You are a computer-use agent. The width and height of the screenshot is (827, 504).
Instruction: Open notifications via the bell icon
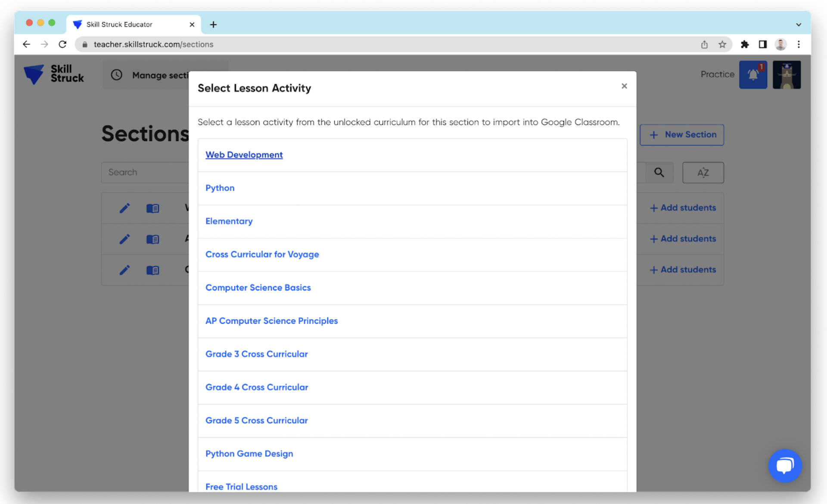[x=752, y=74]
